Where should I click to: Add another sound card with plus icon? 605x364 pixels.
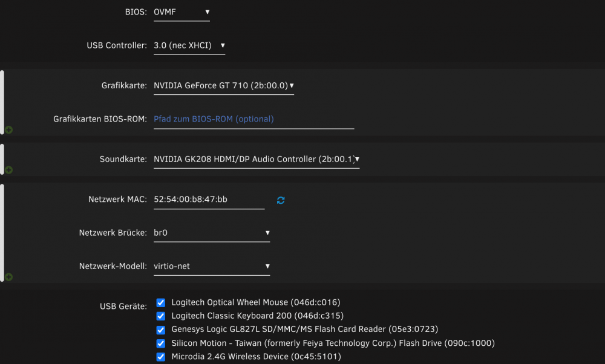click(x=9, y=170)
